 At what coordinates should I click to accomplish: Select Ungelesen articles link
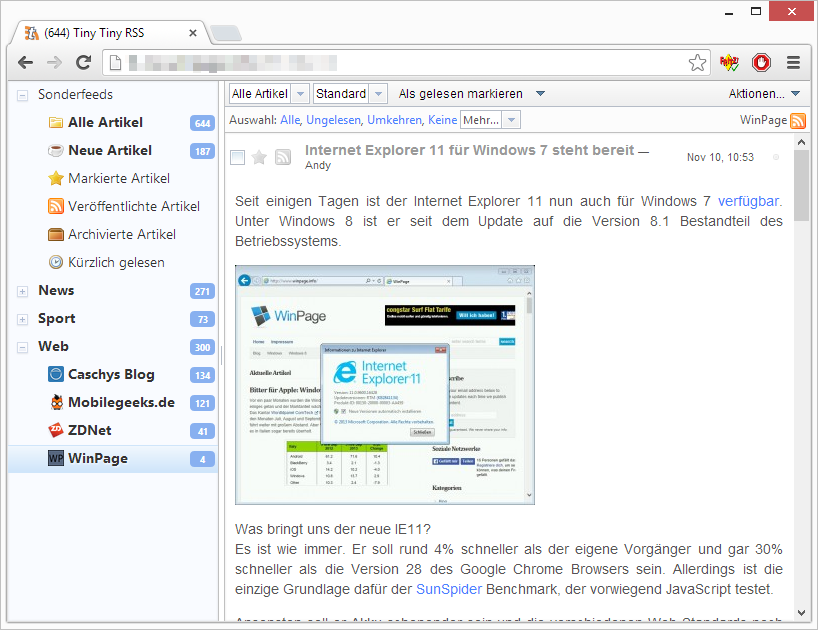[x=333, y=120]
